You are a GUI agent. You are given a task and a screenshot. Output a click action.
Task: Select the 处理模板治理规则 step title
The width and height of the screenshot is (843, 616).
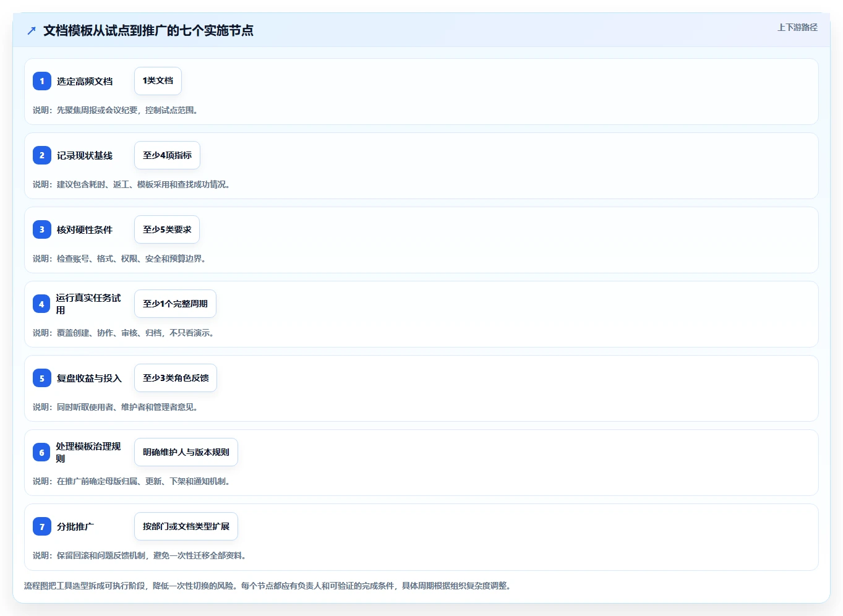(88, 452)
